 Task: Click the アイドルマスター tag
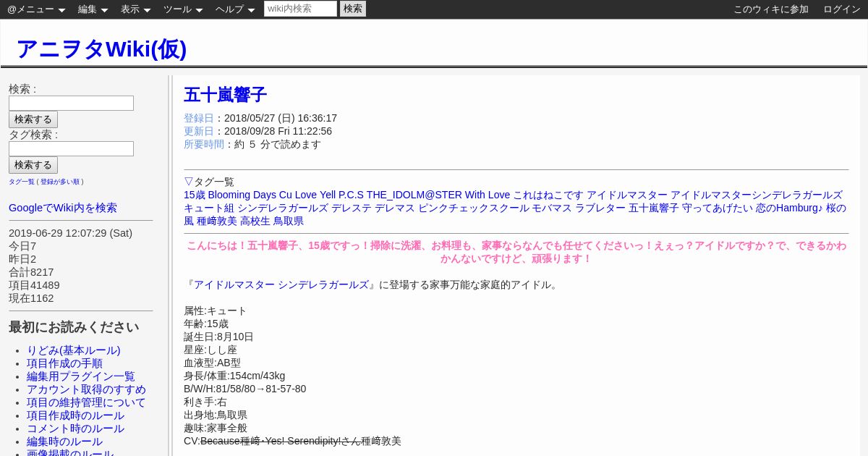click(x=627, y=195)
